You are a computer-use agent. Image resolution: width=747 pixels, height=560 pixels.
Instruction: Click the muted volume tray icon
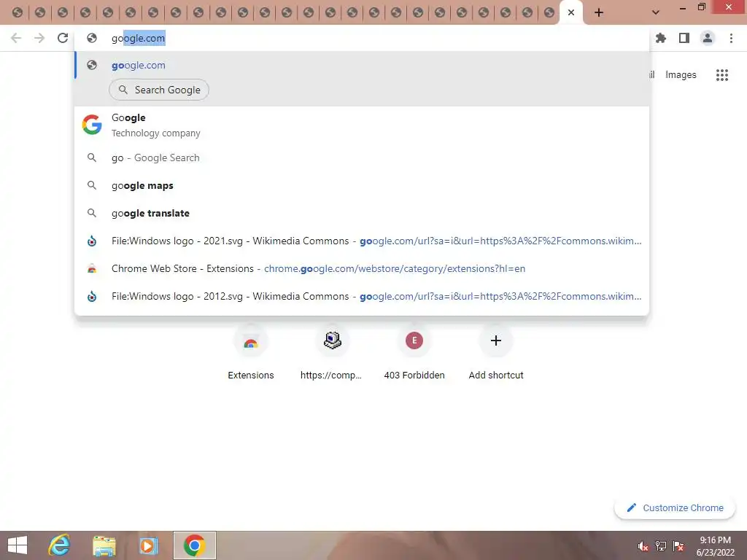(x=643, y=546)
